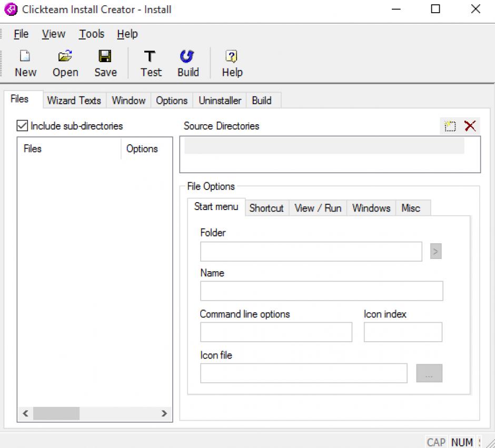Click the Clickteam app logo in title bar
Image resolution: width=495 pixels, height=448 pixels.
tap(11, 9)
